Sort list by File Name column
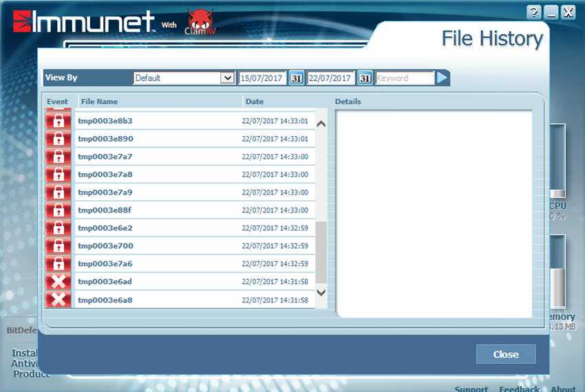The height and width of the screenshot is (392, 585). pos(99,102)
